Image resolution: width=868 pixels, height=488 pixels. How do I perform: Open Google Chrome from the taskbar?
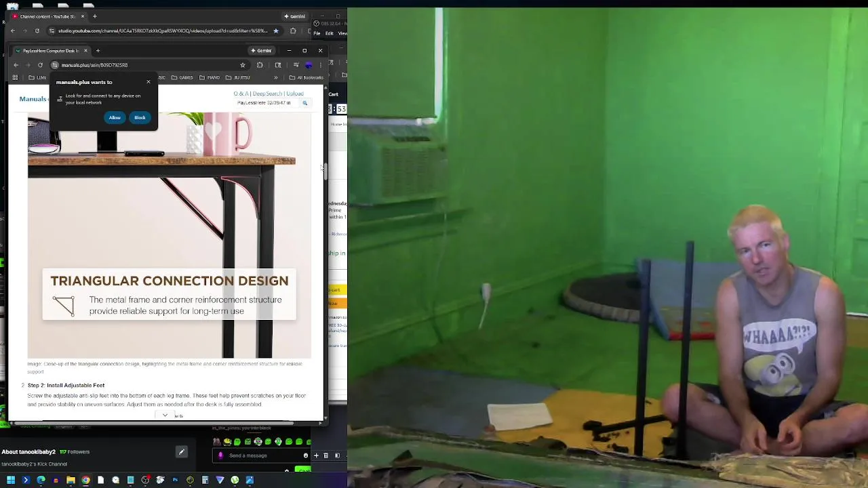point(85,480)
